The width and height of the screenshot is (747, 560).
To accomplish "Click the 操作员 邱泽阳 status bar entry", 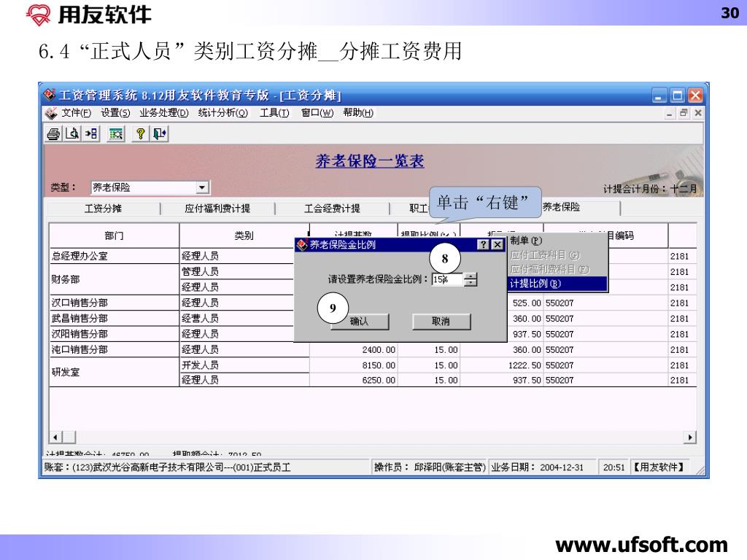I will pos(429,467).
